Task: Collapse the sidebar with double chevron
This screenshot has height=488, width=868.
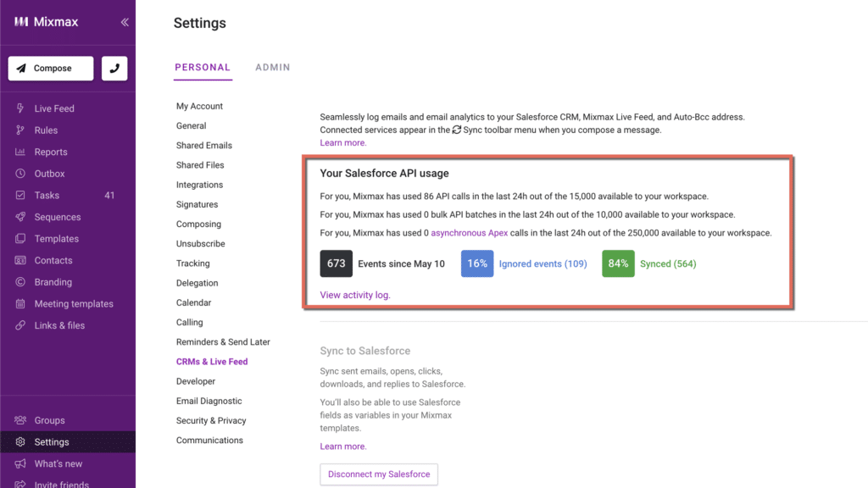Action: click(x=125, y=22)
